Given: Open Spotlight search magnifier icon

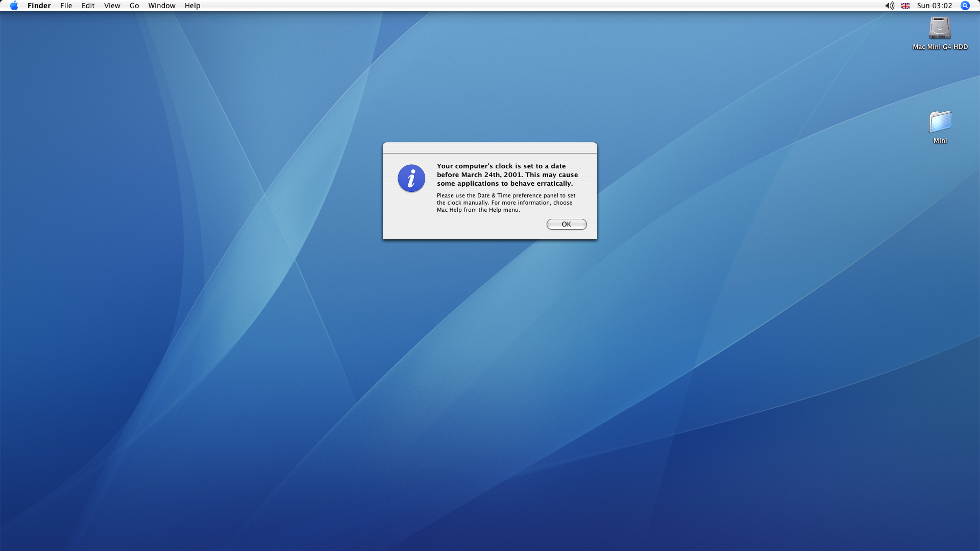Looking at the screenshot, I should (x=965, y=6).
